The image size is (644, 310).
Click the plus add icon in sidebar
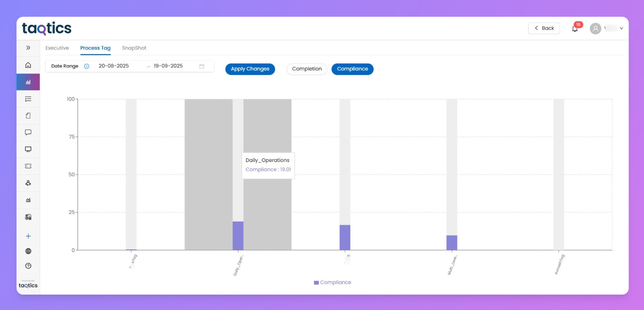(28, 236)
